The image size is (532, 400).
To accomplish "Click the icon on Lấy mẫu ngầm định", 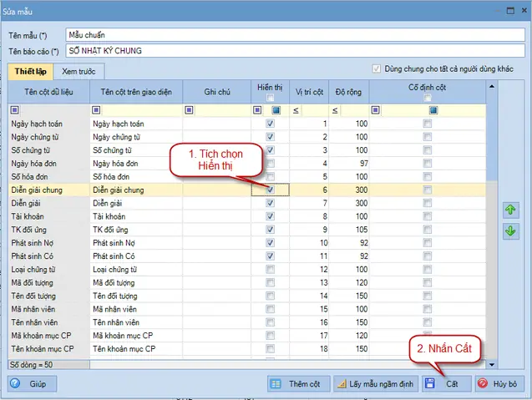I will click(342, 383).
